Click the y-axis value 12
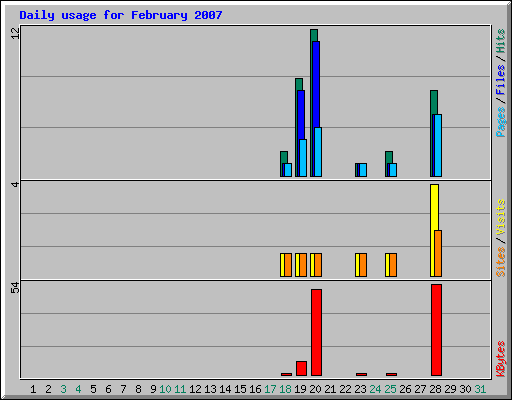Viewport: 512px width, 400px height. (x=15, y=33)
